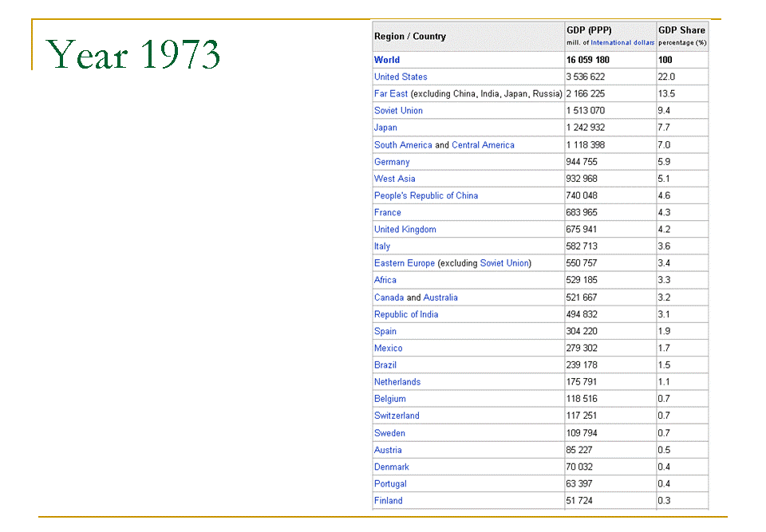766x532 pixels.
Task: Open the Far East link
Action: pyautogui.click(x=391, y=93)
